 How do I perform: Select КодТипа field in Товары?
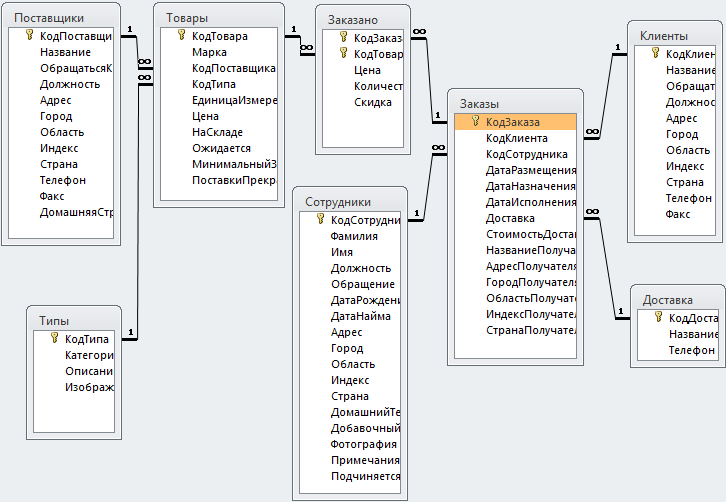tap(219, 84)
